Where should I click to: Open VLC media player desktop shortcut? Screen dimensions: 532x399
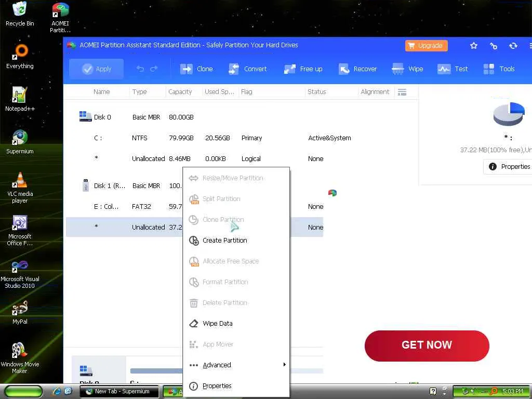click(x=20, y=187)
